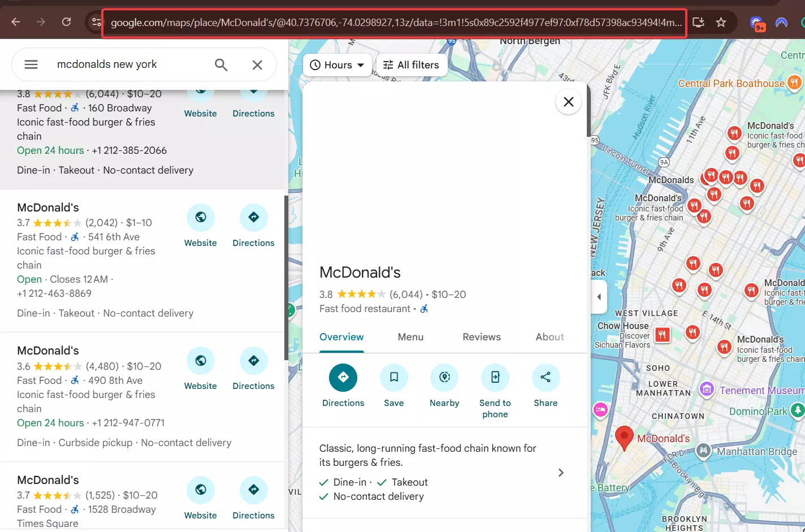Viewport: 805px width, 532px height.
Task: Save McDonald's with bookmark icon
Action: [x=394, y=378]
